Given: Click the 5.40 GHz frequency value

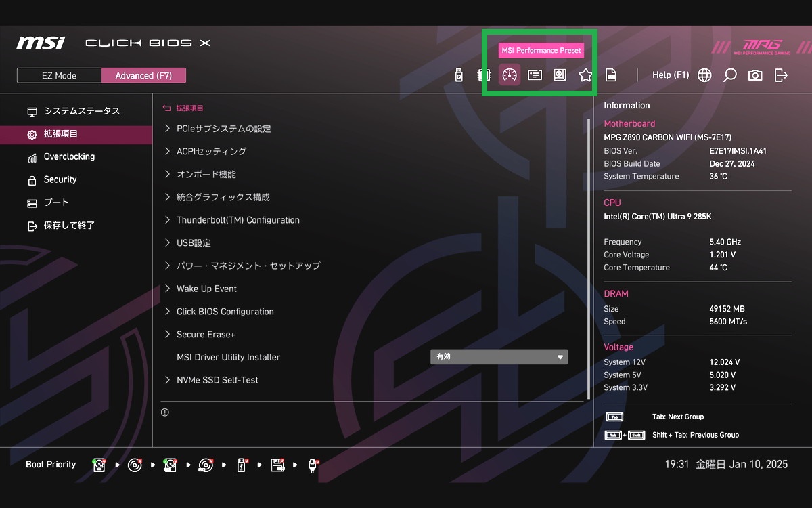Looking at the screenshot, I should 725,242.
